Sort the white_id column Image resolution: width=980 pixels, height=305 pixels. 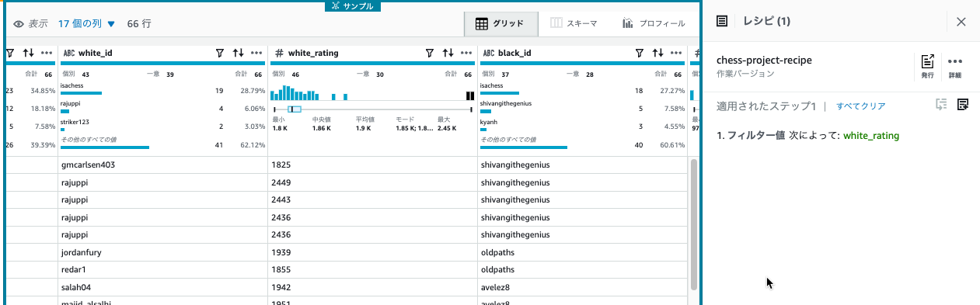click(x=238, y=54)
